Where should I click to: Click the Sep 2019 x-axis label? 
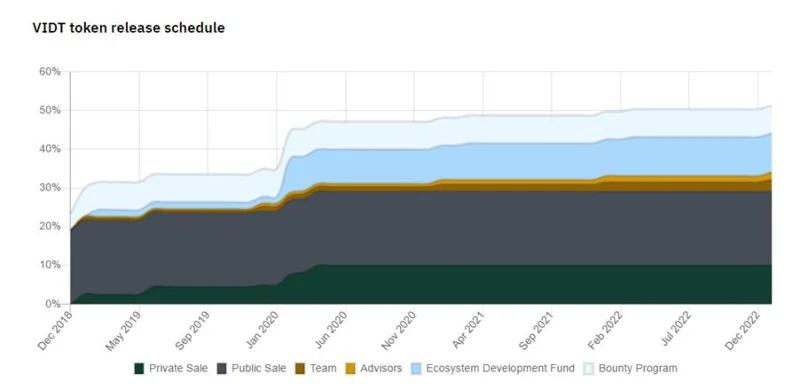click(192, 331)
